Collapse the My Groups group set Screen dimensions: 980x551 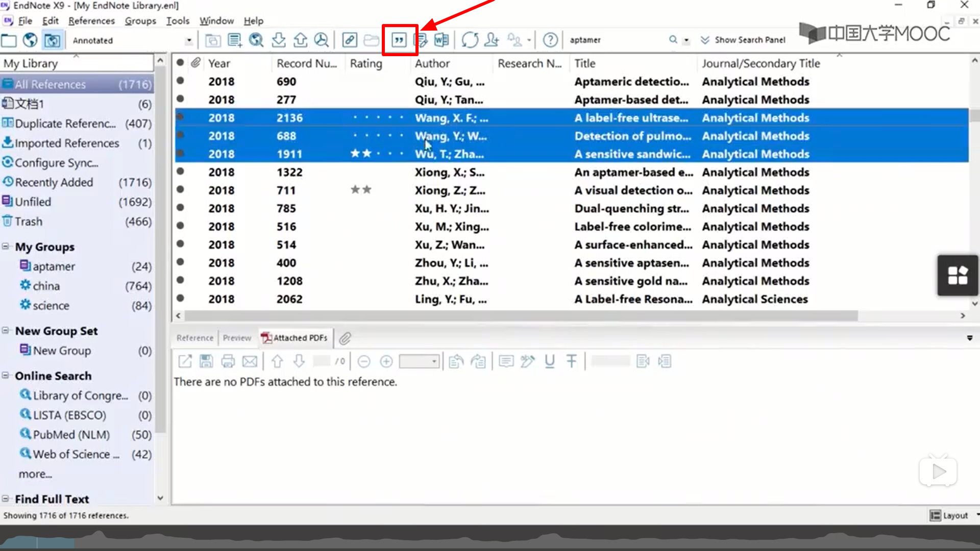tap(6, 246)
